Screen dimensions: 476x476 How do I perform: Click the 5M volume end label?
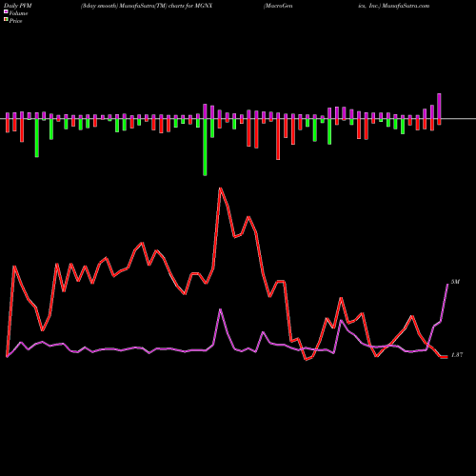455,282
